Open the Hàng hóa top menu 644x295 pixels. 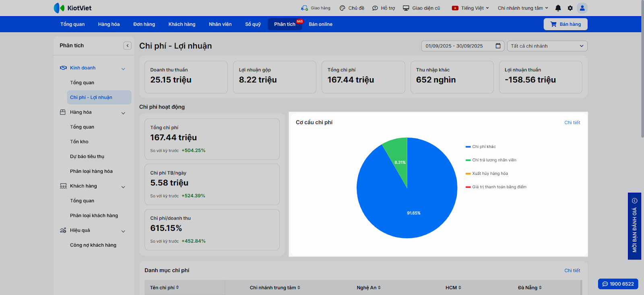[109, 24]
